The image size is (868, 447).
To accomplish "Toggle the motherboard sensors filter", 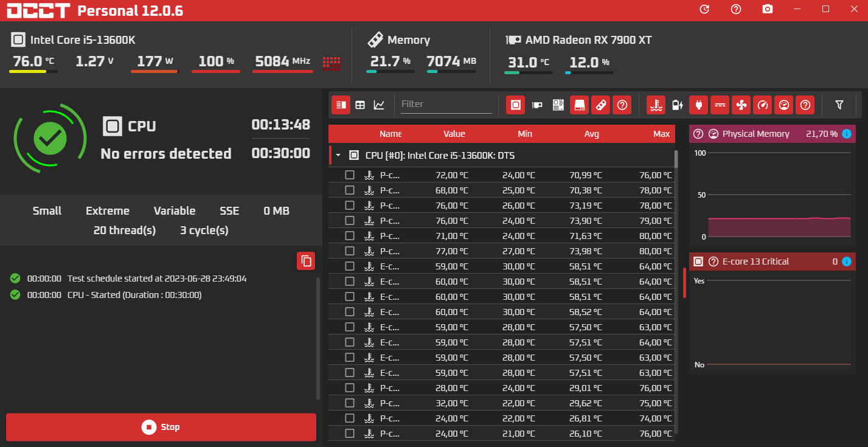I will [558, 105].
